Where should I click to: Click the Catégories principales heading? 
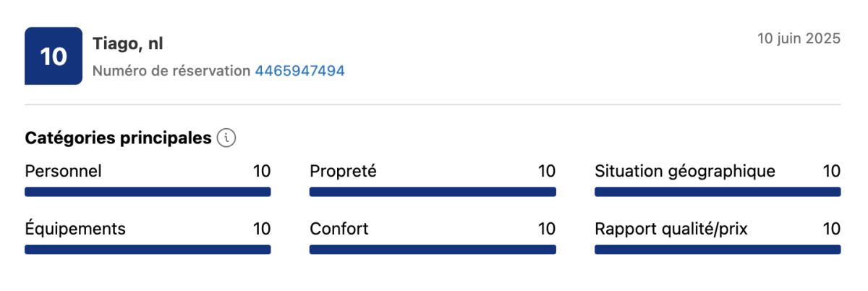click(x=119, y=138)
